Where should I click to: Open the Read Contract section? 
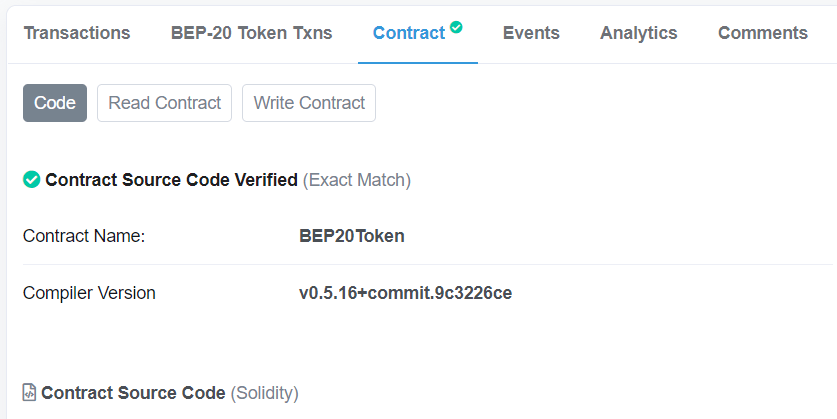coord(164,103)
